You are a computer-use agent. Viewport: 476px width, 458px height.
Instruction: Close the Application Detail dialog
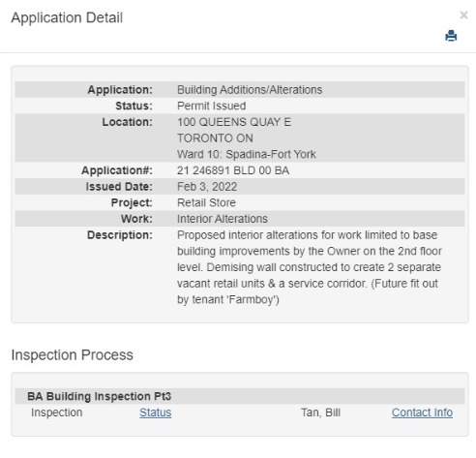tap(463, 15)
